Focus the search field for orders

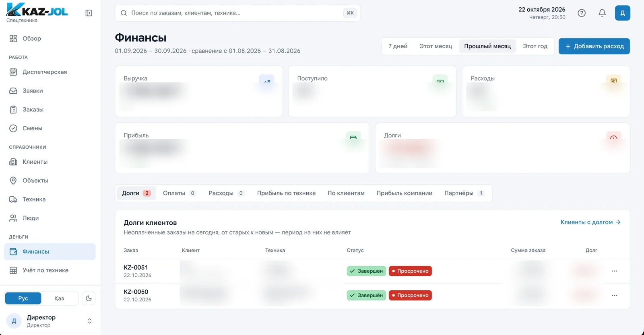click(x=237, y=13)
